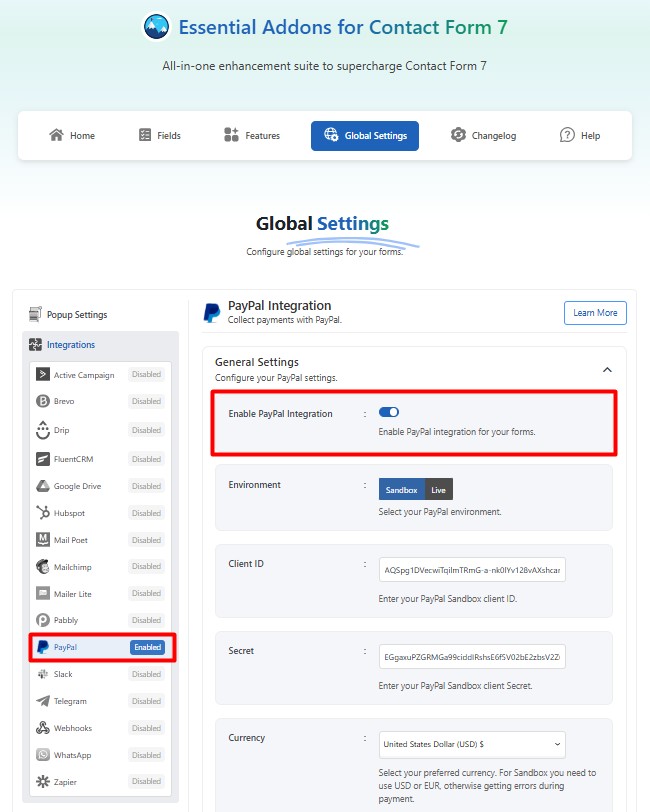Open the Changelog tab
This screenshot has height=812, width=650.
[x=484, y=135]
